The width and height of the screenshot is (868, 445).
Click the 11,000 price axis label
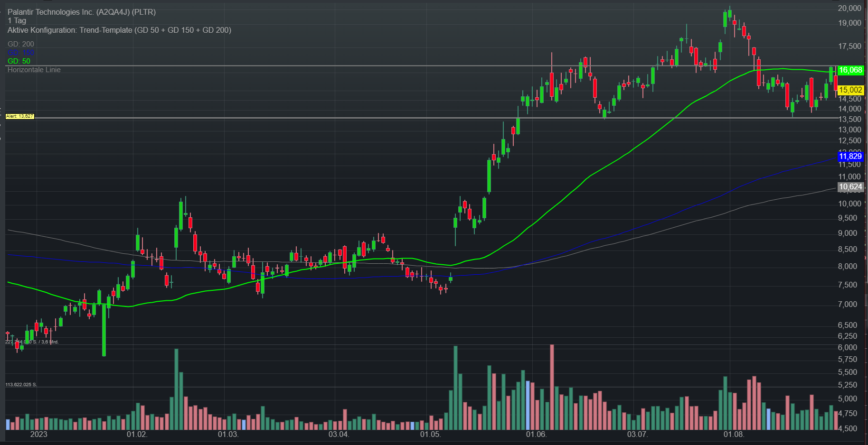(x=849, y=176)
